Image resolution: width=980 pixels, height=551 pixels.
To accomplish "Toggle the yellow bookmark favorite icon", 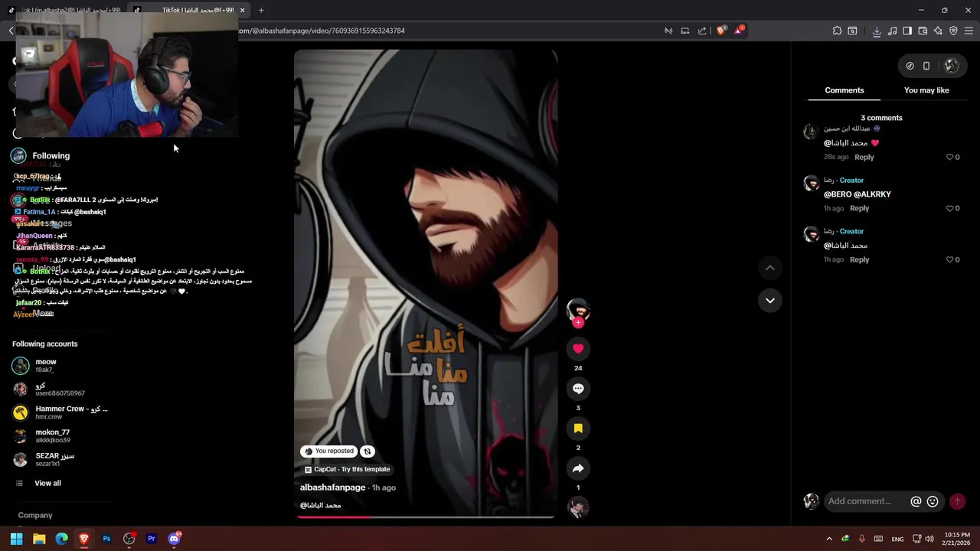I will 578,429.
